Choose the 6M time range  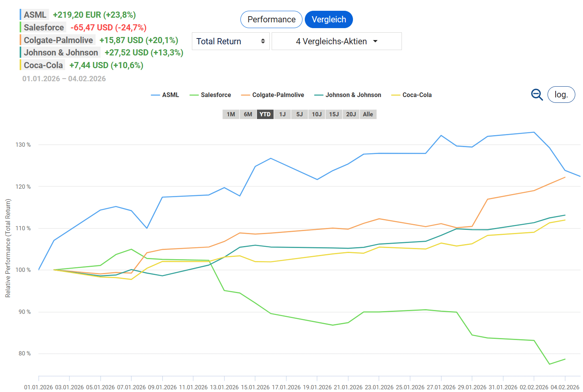(x=248, y=114)
